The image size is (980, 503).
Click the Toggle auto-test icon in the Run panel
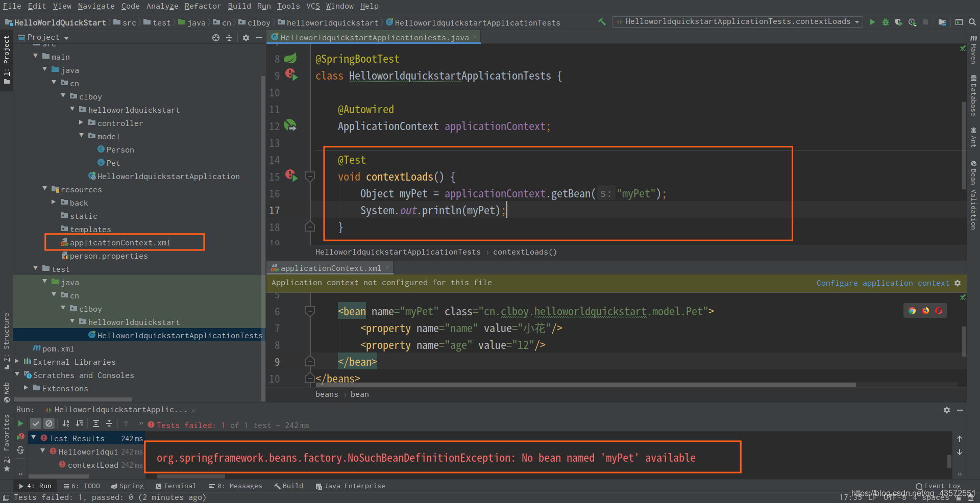pyautogui.click(x=20, y=450)
